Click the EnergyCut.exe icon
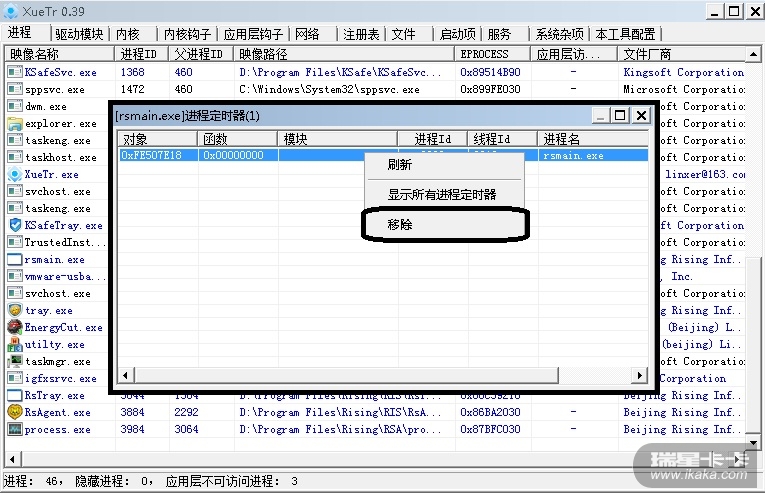Image resolution: width=765 pixels, height=493 pixels. 15,327
